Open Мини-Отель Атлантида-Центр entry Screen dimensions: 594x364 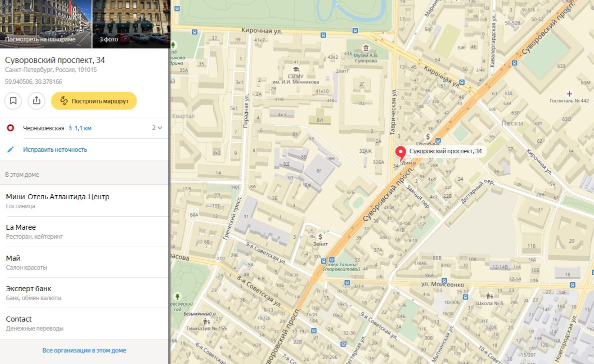(83, 201)
